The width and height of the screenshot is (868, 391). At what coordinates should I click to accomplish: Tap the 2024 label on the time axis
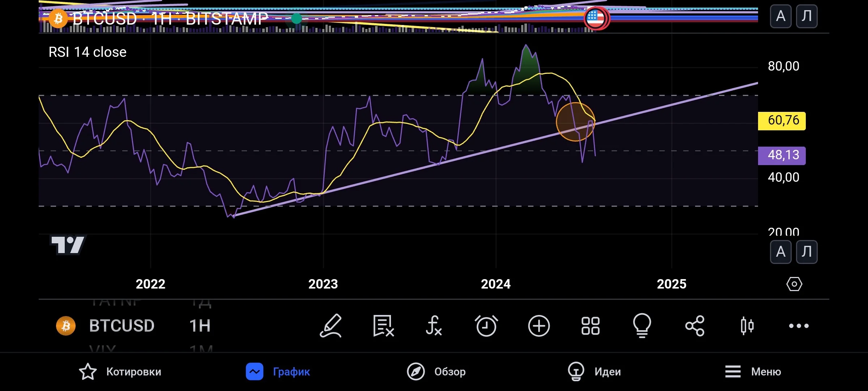tap(495, 284)
